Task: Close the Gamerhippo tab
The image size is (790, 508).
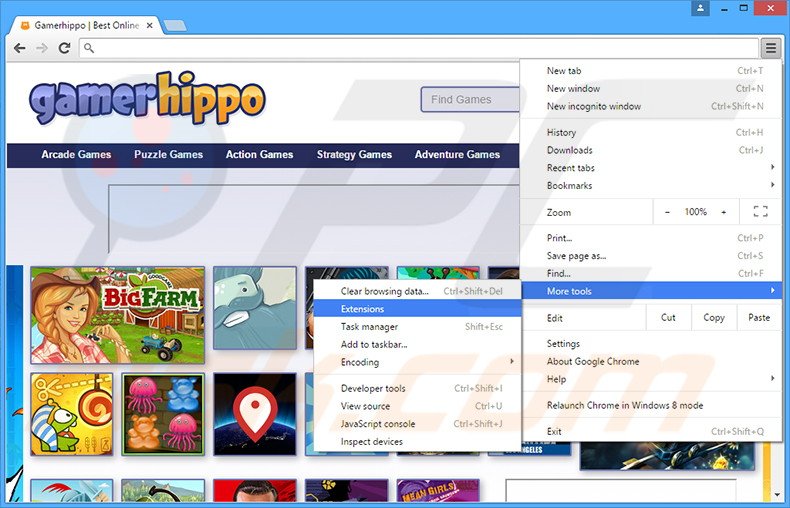Action: (150, 25)
